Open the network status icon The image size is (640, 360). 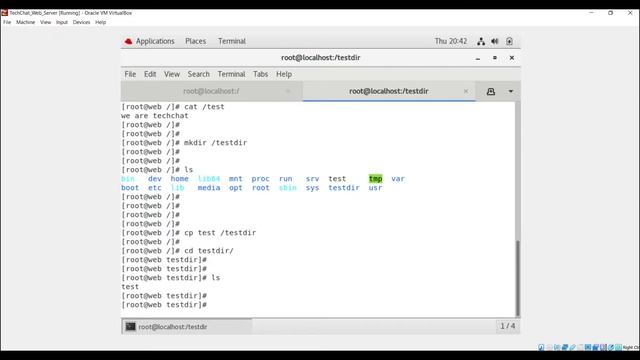(x=481, y=41)
